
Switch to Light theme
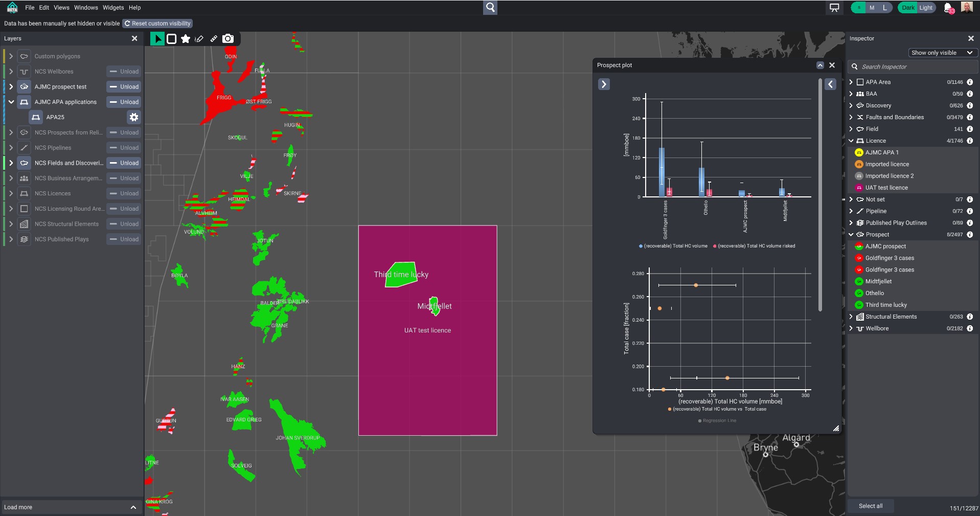pyautogui.click(x=926, y=8)
